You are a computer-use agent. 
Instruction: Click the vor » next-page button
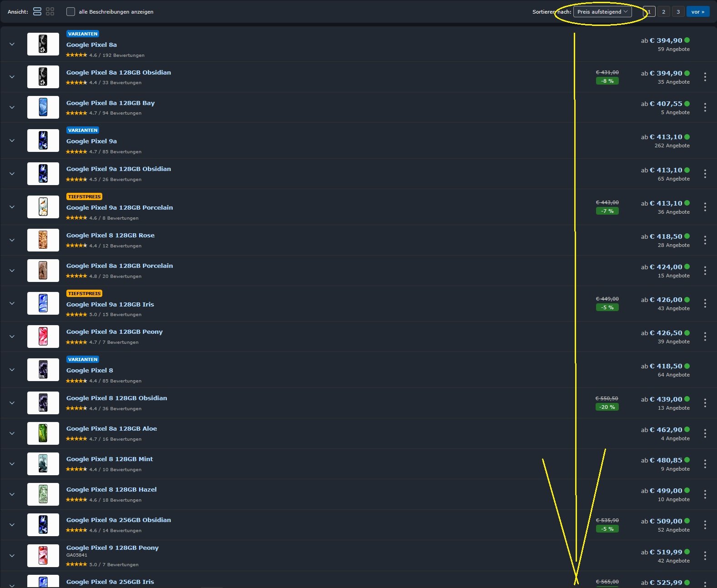[698, 12]
